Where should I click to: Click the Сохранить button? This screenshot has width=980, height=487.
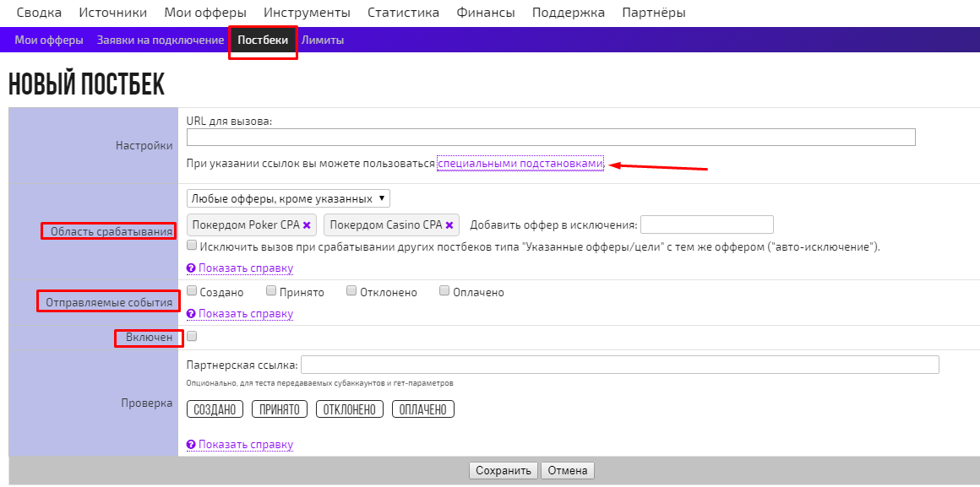pyautogui.click(x=503, y=470)
